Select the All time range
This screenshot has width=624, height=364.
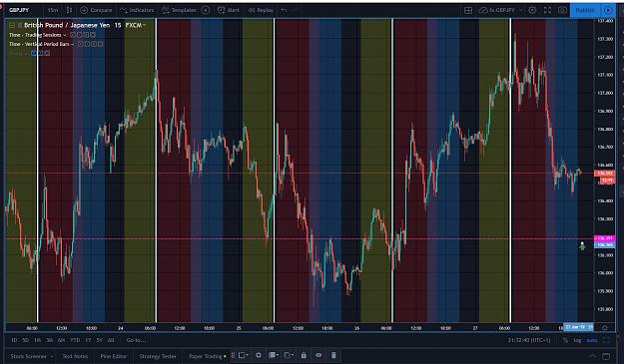coord(111,340)
